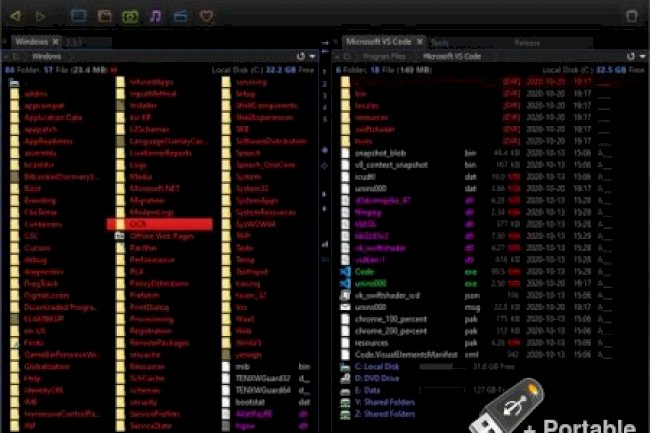Switch to the Release tab in right pane
This screenshot has width=650, height=433.
[527, 43]
